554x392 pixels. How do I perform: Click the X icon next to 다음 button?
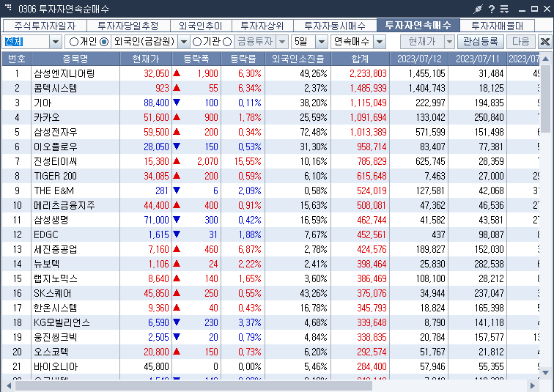click(x=544, y=42)
